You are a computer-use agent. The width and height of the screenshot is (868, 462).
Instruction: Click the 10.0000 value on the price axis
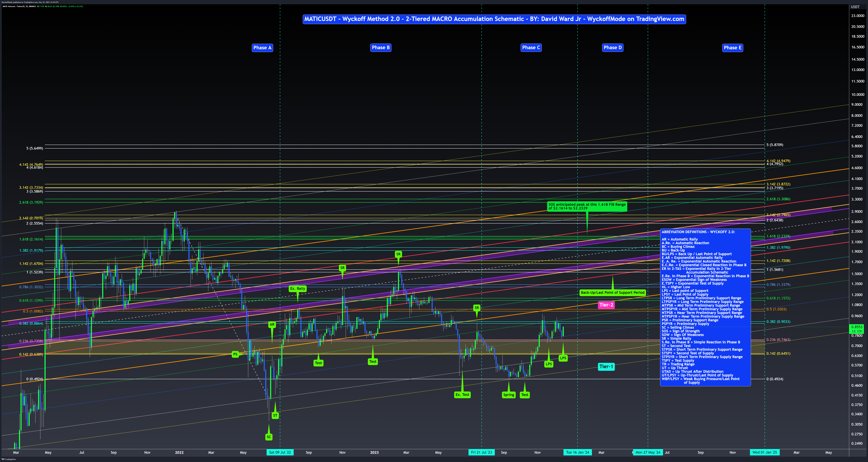[858, 94]
